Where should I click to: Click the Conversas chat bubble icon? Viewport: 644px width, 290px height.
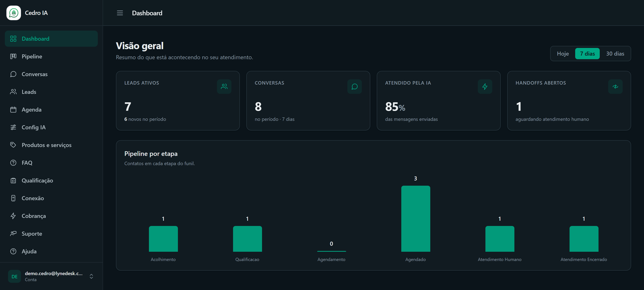(x=13, y=74)
